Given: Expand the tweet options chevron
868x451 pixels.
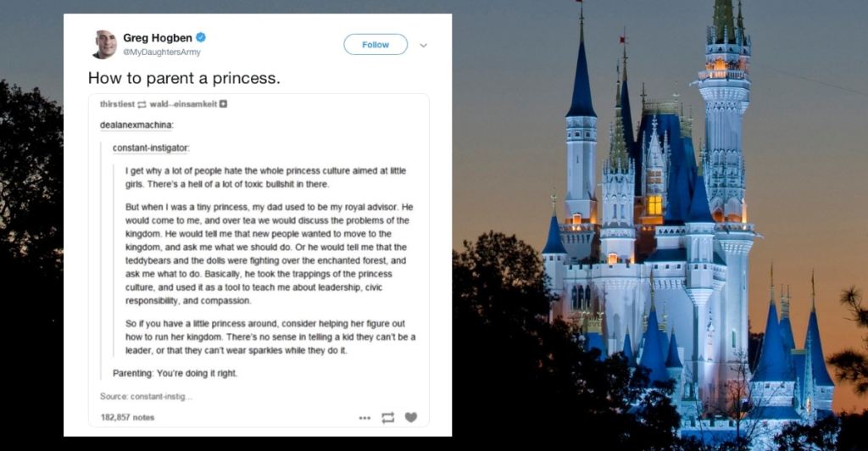Looking at the screenshot, I should pyautogui.click(x=424, y=45).
